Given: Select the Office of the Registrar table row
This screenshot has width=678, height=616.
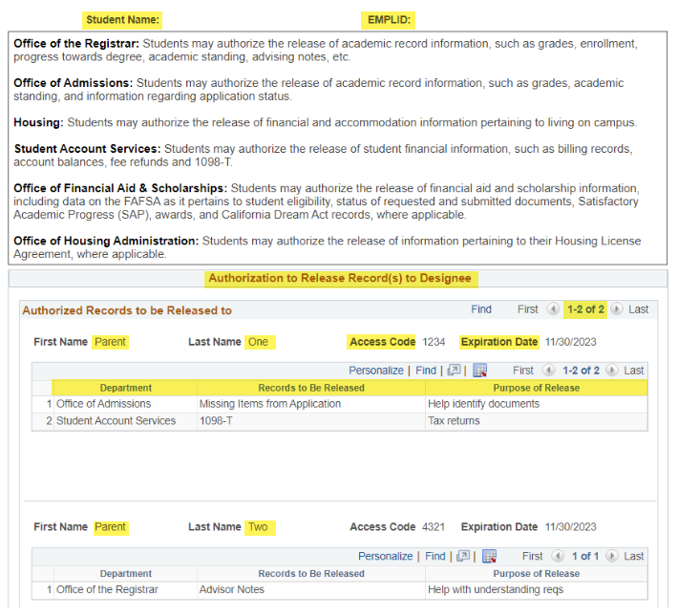Looking at the screenshot, I should tap(107, 590).
